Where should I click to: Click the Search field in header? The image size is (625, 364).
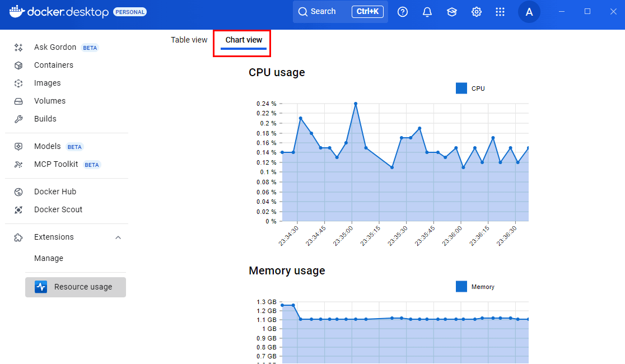click(340, 12)
